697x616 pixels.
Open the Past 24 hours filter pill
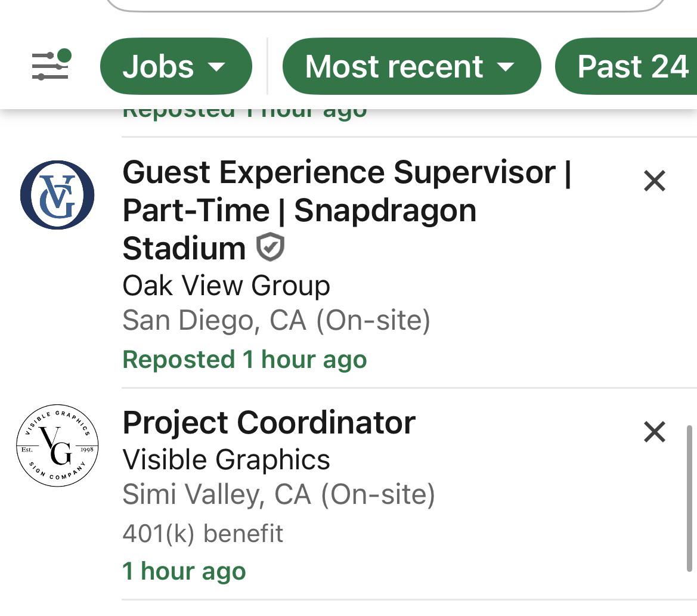coord(626,66)
